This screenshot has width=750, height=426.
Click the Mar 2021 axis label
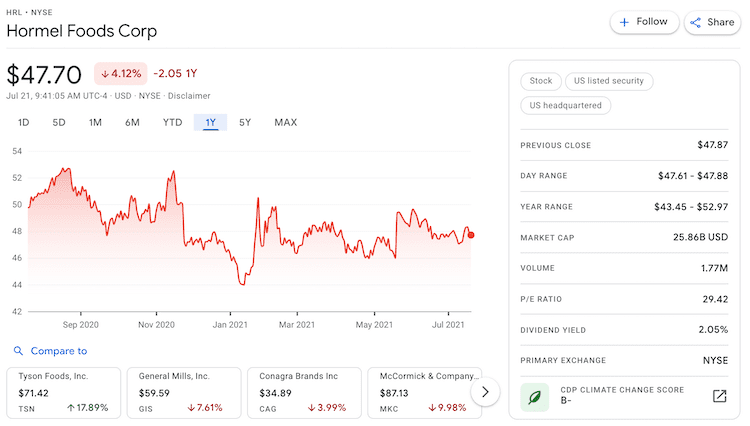(297, 325)
